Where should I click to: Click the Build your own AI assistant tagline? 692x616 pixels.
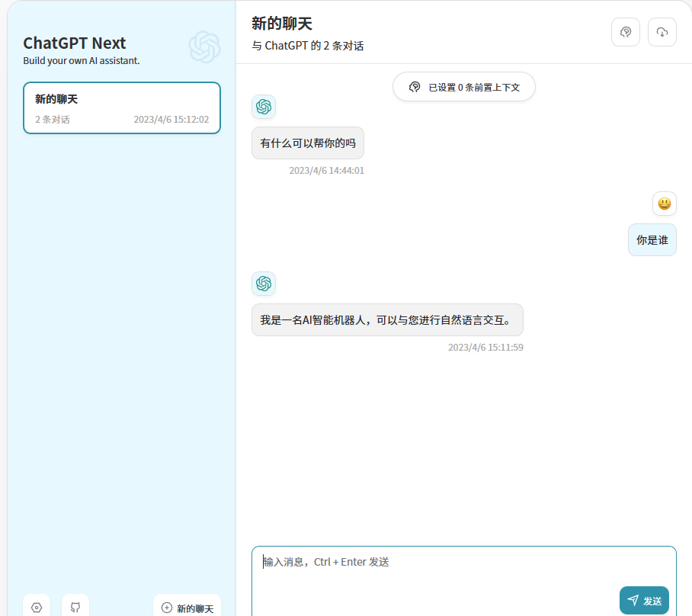tap(82, 60)
